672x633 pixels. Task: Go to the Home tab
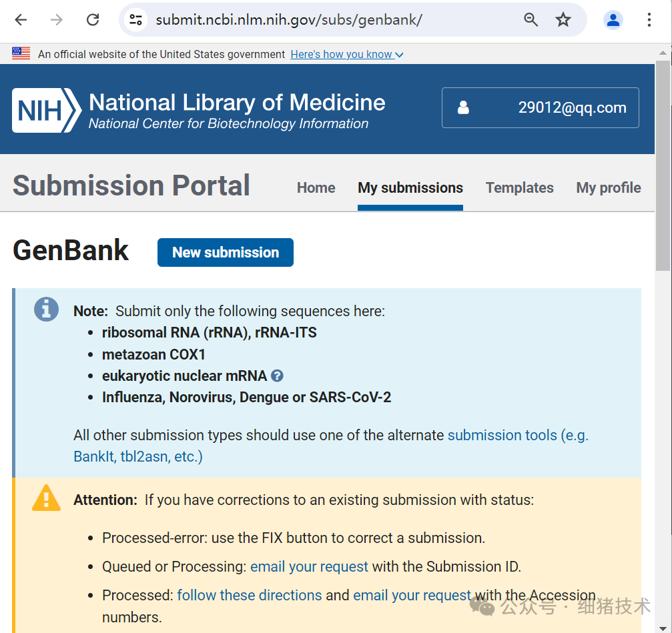coord(316,188)
